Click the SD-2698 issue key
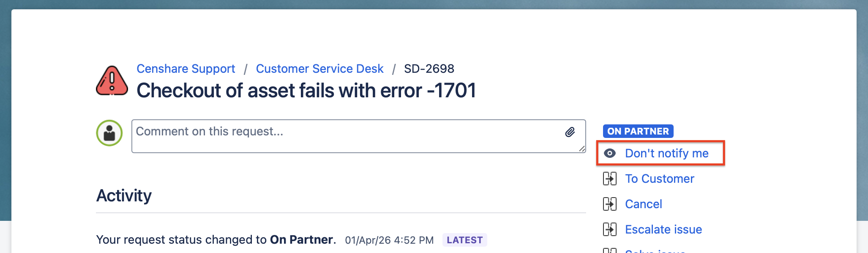 pos(429,69)
